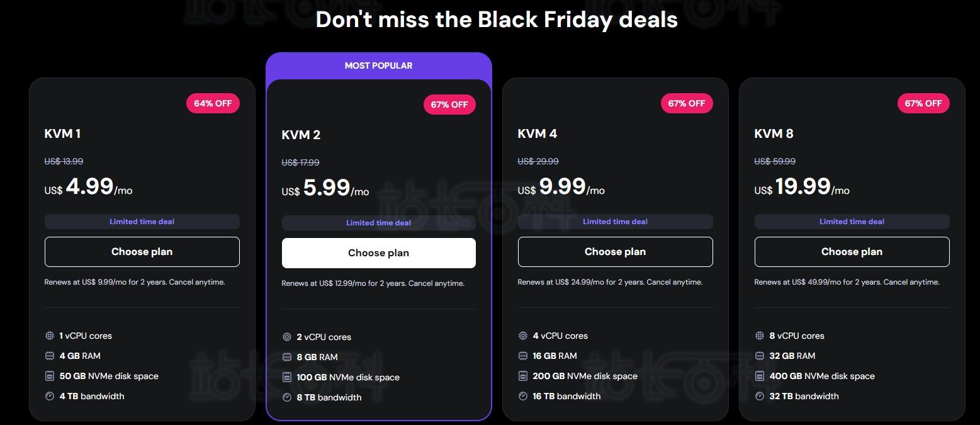Click the 64% OFF badge on KVM 1
The height and width of the screenshot is (425, 980).
click(x=213, y=103)
